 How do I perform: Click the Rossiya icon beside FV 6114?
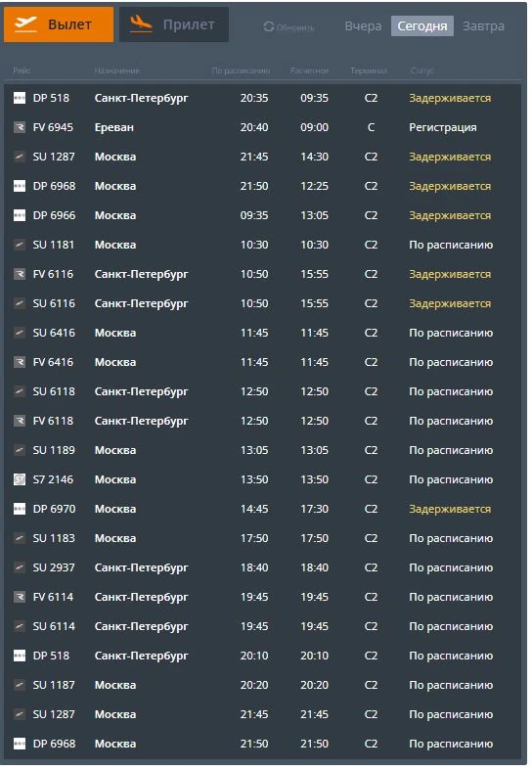(20, 597)
